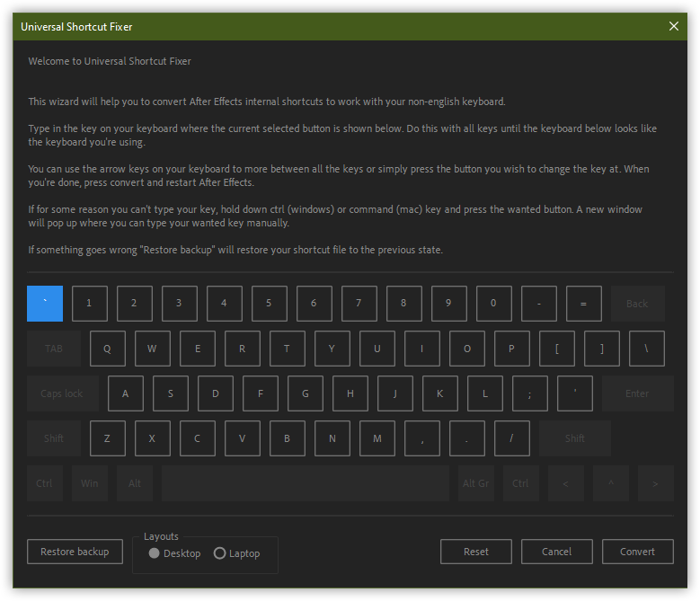Choose the P key

tap(512, 349)
